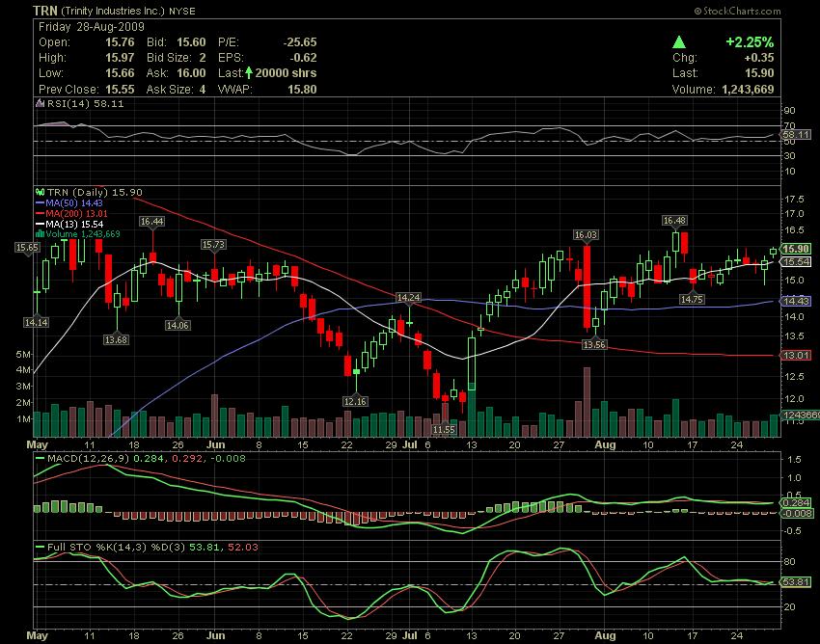Click the 53.81 stochastic axis tag
This screenshot has height=644, width=820.
point(796,581)
